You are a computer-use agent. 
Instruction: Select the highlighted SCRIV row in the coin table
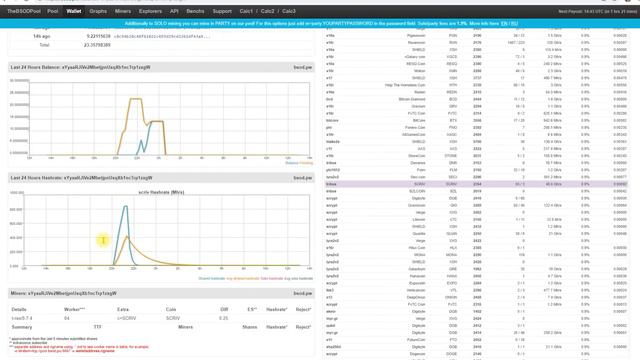click(476, 184)
